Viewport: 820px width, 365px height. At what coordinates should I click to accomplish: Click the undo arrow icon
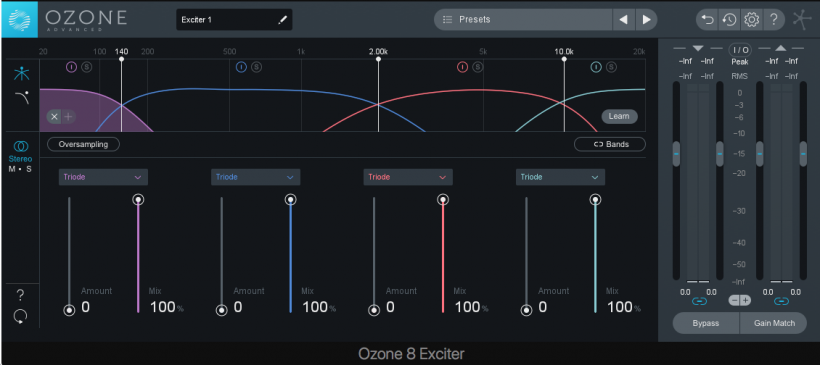(708, 20)
